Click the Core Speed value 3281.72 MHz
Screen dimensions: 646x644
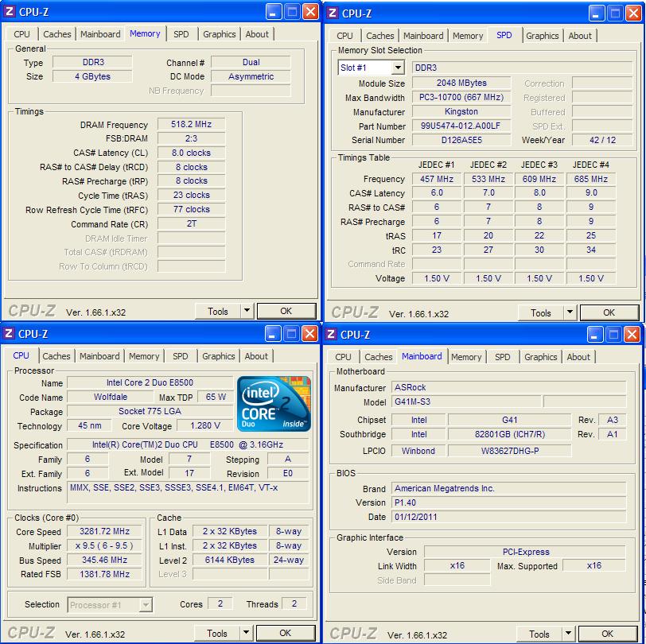click(x=105, y=531)
